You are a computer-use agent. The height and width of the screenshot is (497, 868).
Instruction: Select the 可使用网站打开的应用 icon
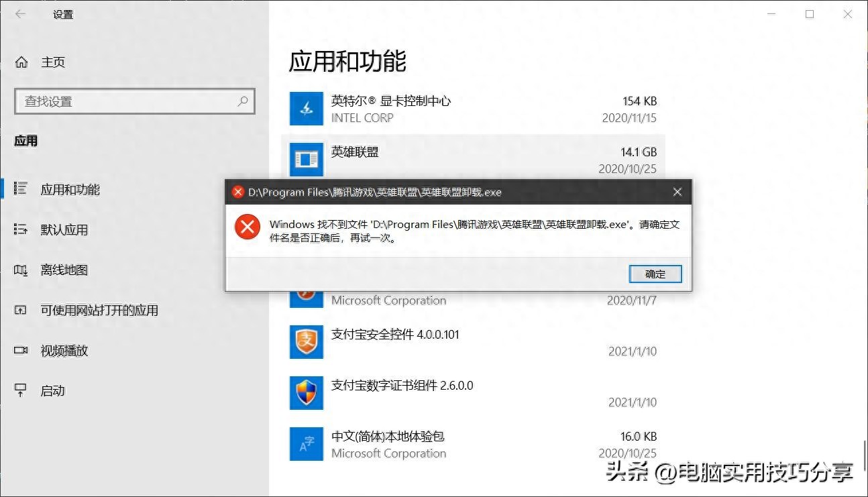point(21,310)
